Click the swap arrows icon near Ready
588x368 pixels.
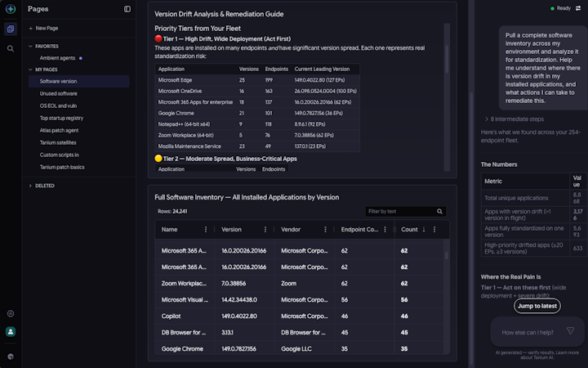578,8
